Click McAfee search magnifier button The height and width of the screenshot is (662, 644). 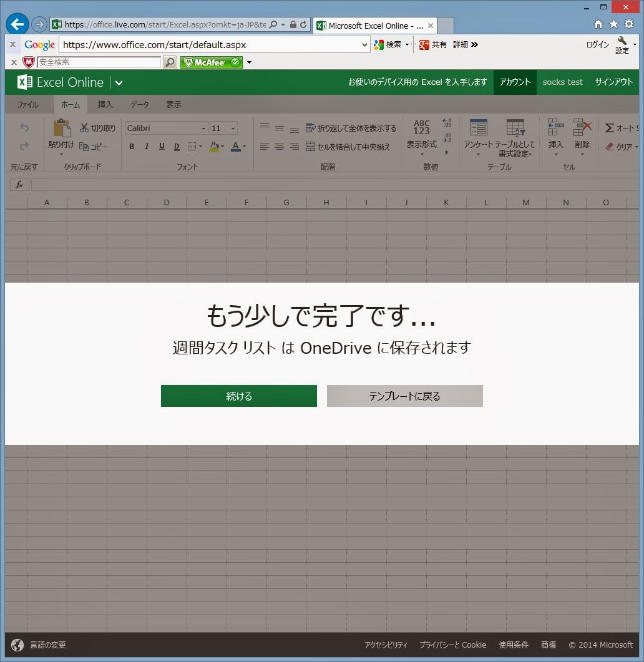tap(170, 62)
